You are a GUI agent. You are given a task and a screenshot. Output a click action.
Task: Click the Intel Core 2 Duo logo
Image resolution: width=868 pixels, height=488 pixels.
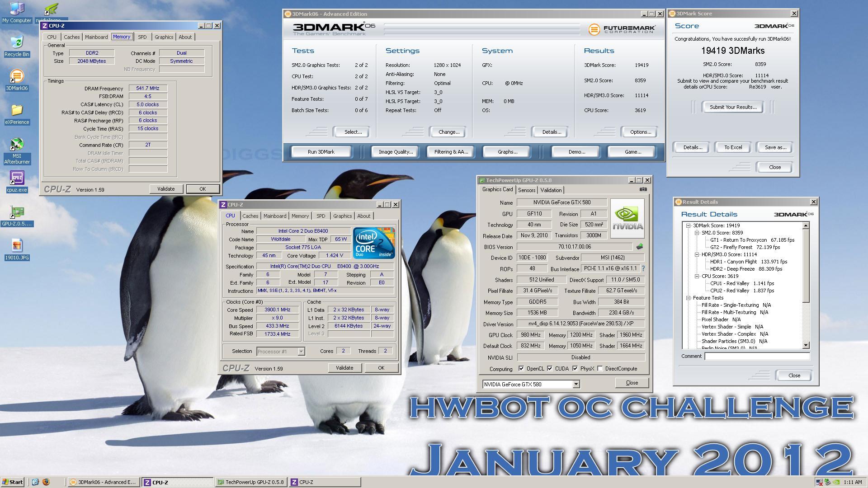tap(374, 243)
